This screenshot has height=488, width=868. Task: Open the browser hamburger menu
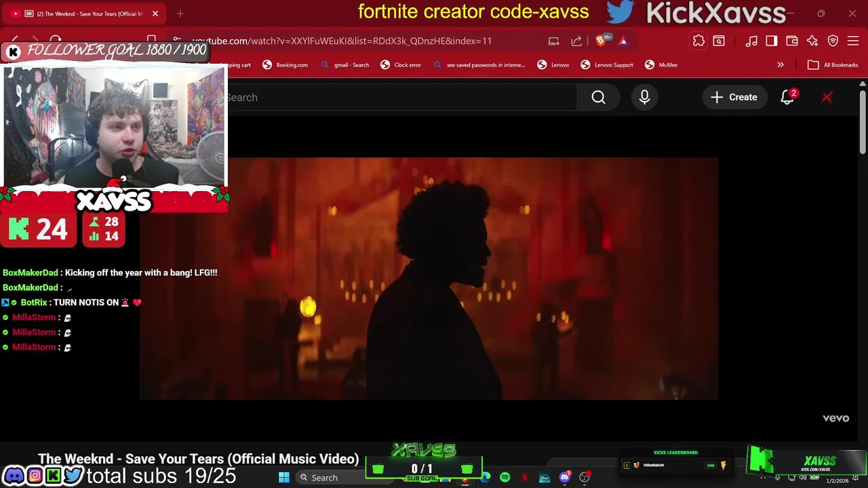(853, 41)
